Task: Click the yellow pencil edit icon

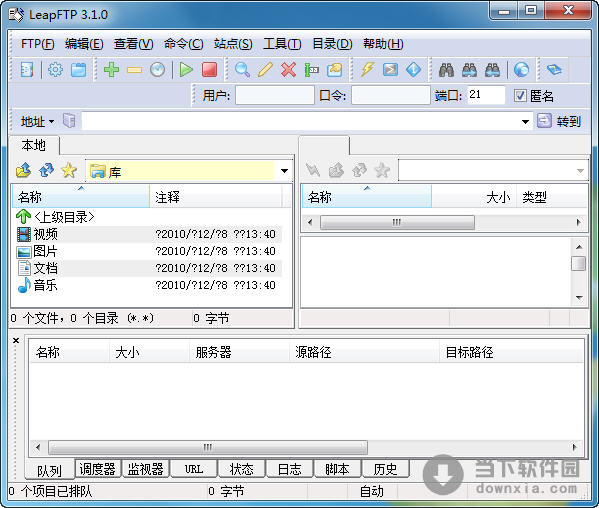Action: (x=265, y=70)
